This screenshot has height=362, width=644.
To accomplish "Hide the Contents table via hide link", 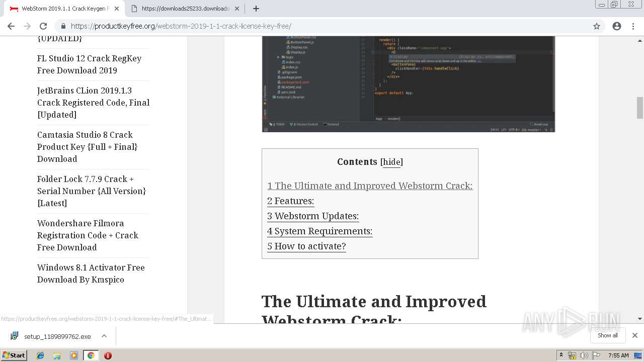I will pyautogui.click(x=391, y=162).
